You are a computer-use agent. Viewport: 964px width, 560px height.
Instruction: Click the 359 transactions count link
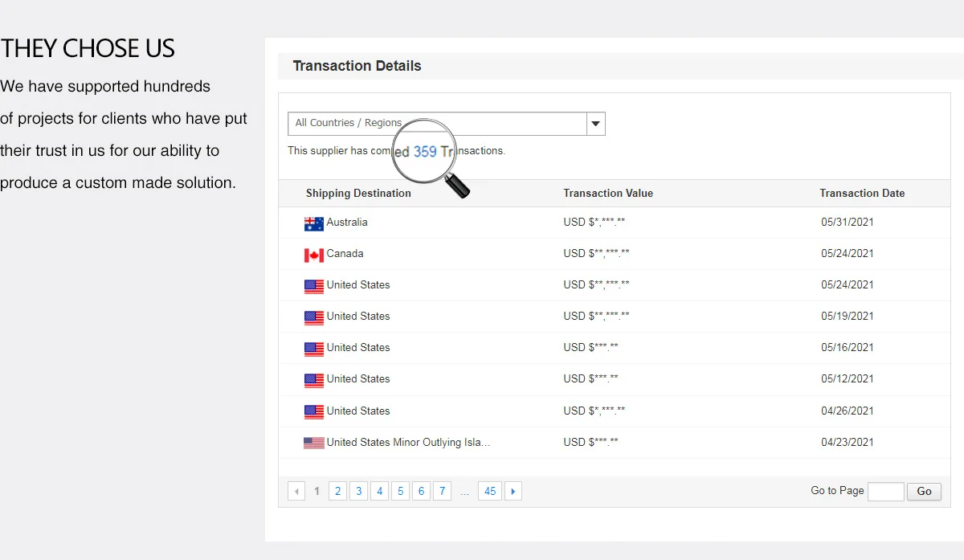point(425,151)
